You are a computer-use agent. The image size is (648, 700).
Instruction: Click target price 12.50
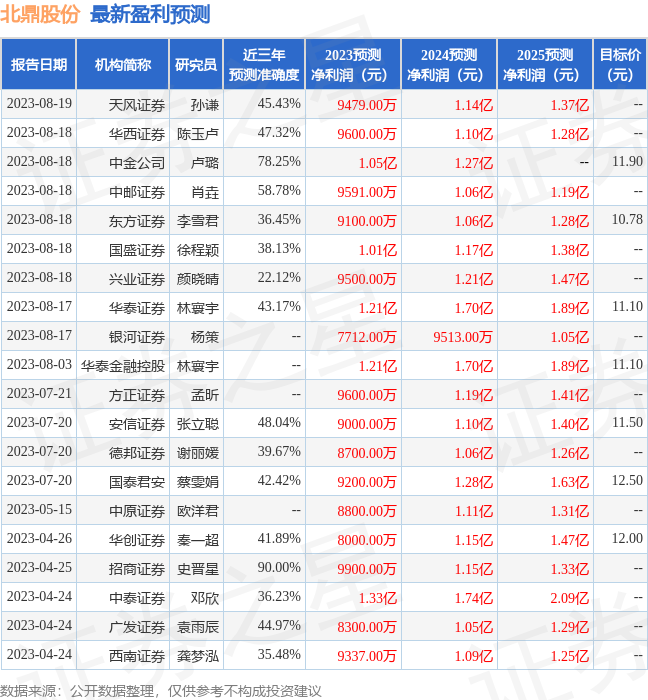[627, 481]
